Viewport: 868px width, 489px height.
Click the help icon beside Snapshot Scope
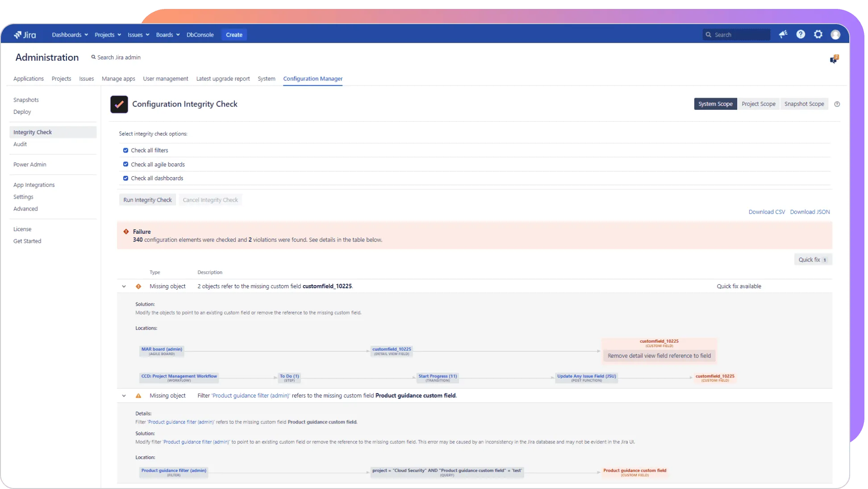pyautogui.click(x=837, y=104)
